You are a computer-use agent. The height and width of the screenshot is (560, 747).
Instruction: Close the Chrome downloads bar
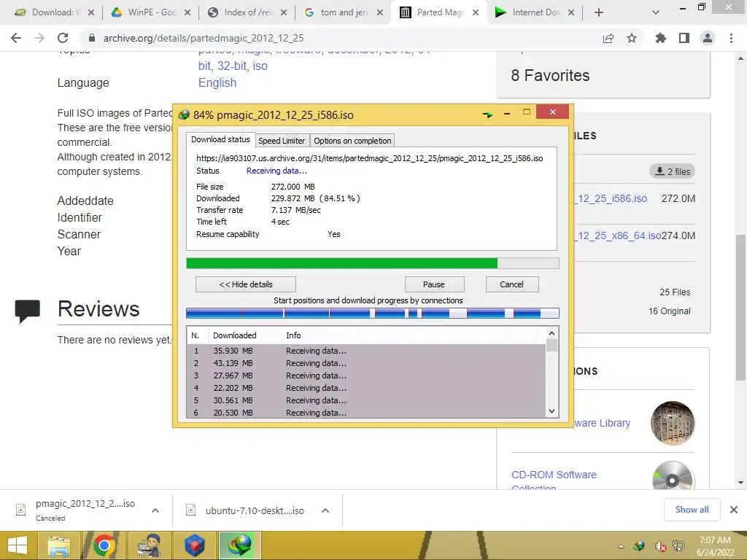point(734,510)
